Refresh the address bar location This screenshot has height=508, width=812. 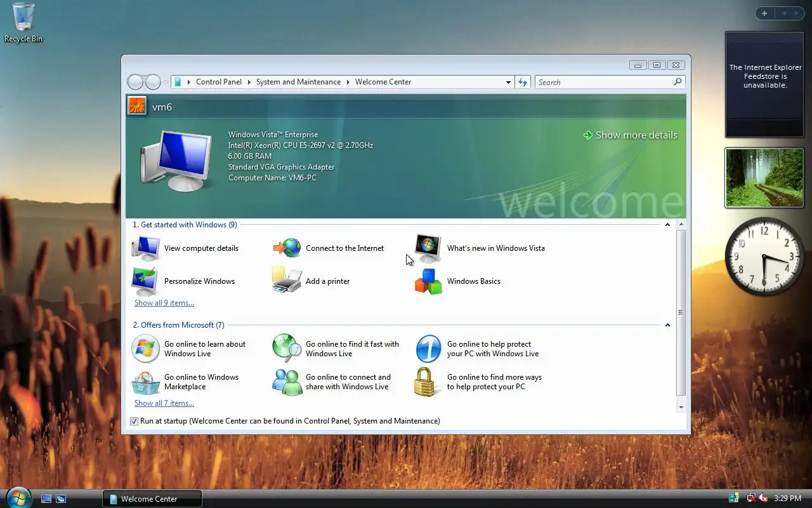coord(523,82)
